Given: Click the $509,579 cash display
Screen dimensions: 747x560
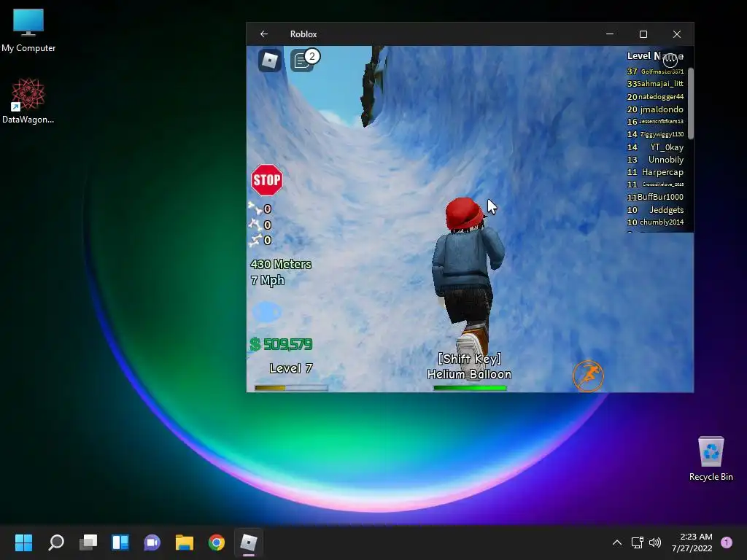Looking at the screenshot, I should [x=281, y=344].
